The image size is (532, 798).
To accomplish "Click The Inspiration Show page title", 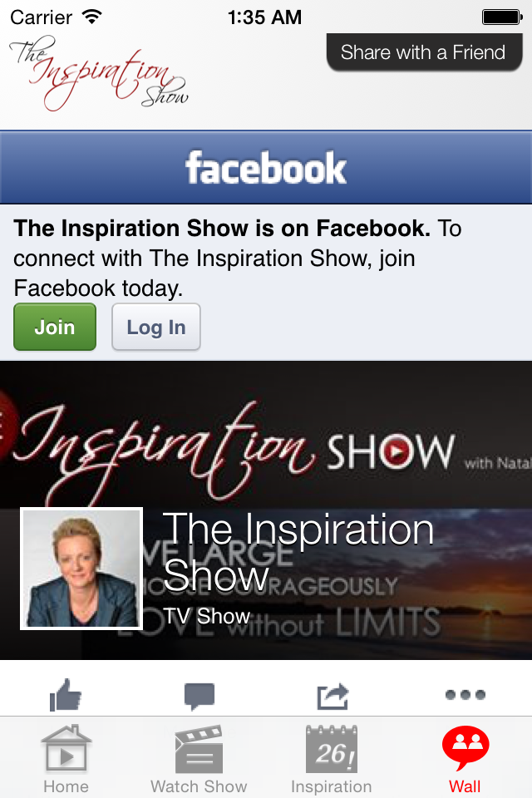I will [x=298, y=552].
